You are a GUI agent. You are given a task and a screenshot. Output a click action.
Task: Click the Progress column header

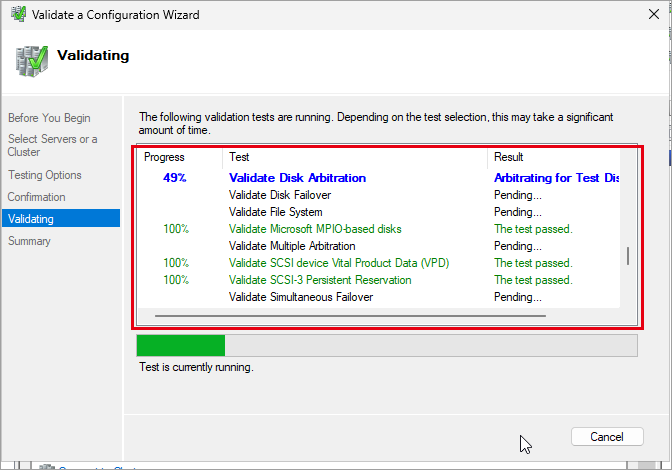click(180, 157)
